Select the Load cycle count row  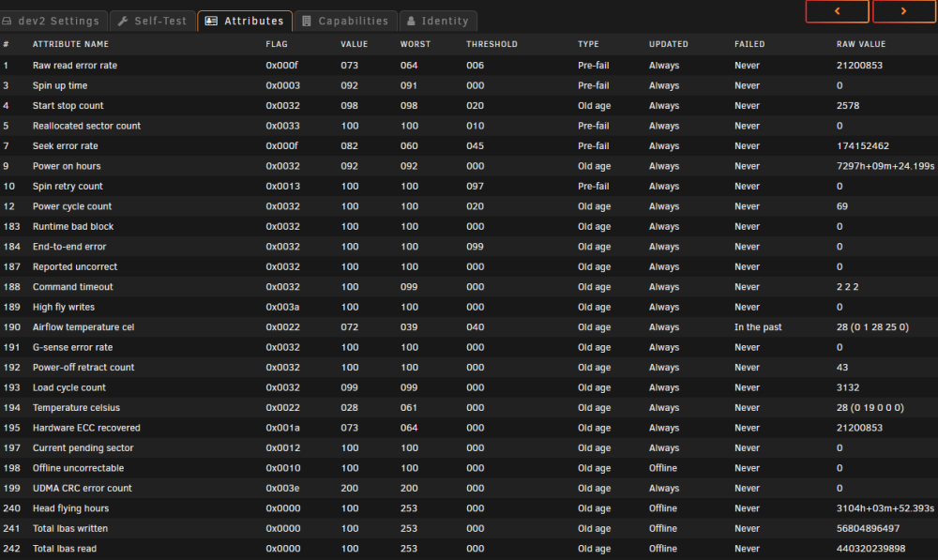pos(469,387)
